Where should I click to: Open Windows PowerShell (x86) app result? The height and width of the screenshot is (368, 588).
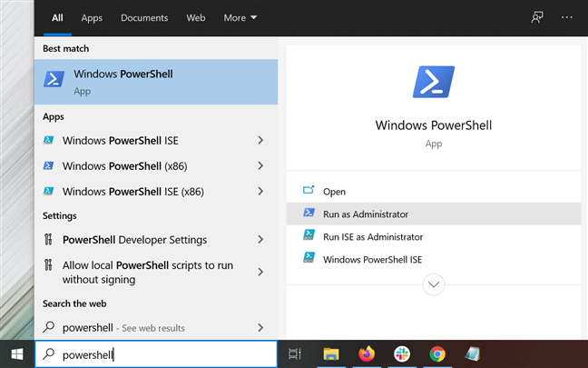156,166
